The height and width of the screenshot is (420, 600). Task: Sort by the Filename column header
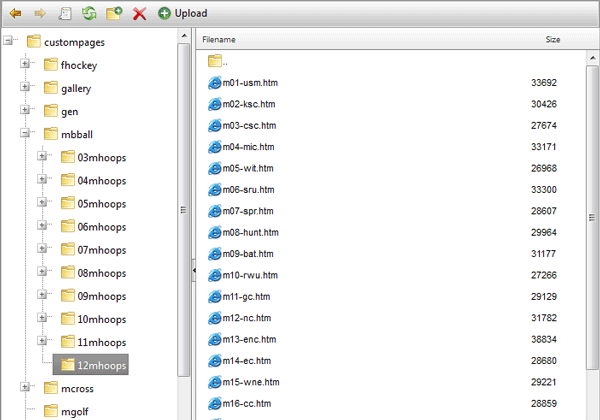coord(219,39)
